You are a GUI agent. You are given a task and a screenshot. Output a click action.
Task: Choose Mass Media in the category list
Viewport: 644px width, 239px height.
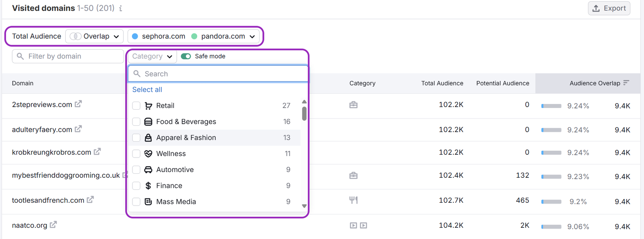(x=176, y=202)
